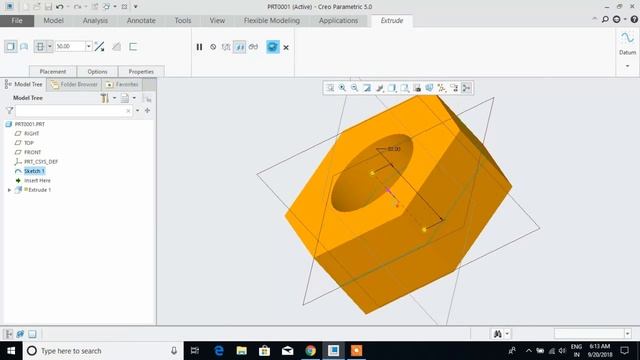Click the Zoom In icon
Screen dimensions: 640x360
tap(342, 88)
